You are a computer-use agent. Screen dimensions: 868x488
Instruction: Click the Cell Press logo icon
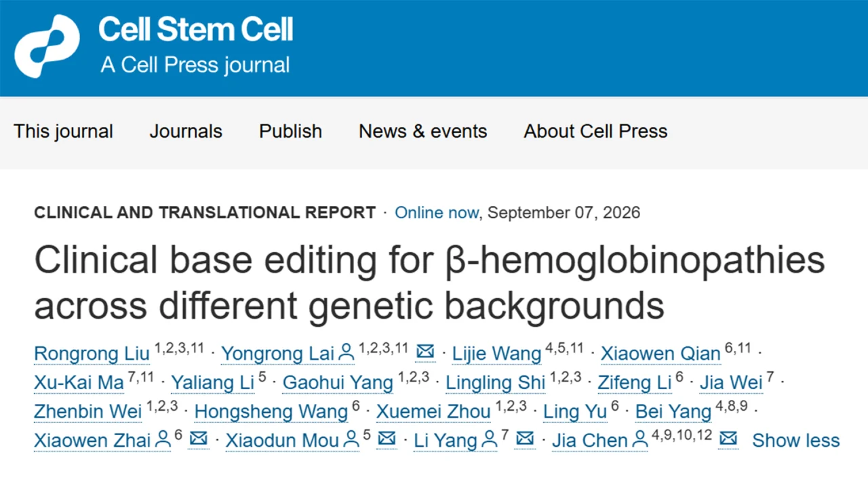click(47, 47)
